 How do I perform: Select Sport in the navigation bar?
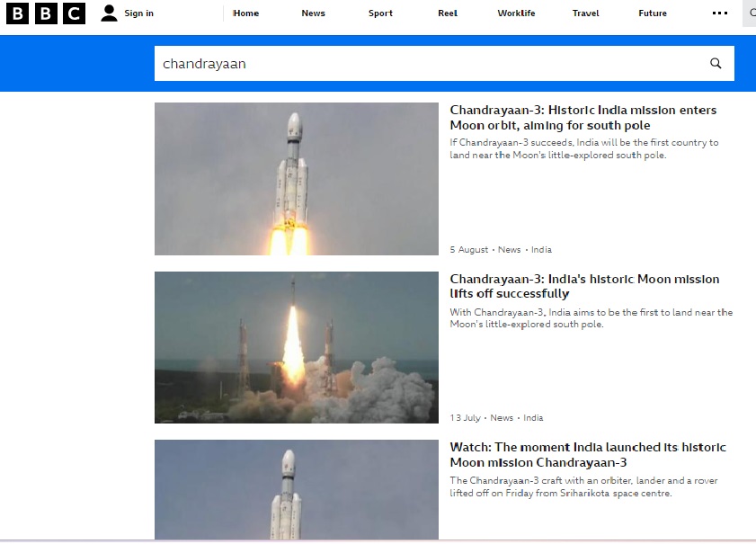click(x=380, y=13)
